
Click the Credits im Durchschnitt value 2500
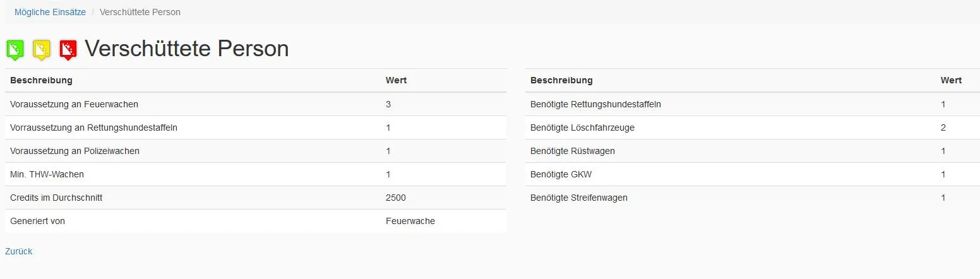(396, 198)
